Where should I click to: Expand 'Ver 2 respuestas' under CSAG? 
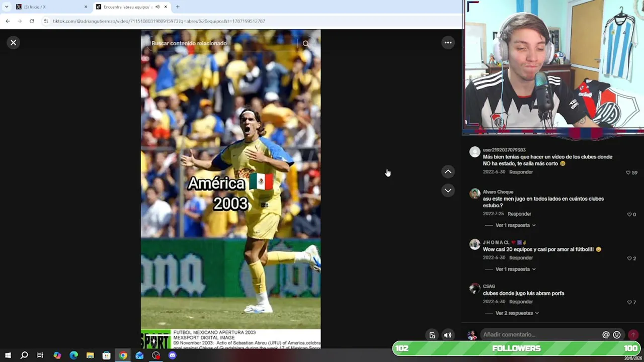[x=517, y=313]
